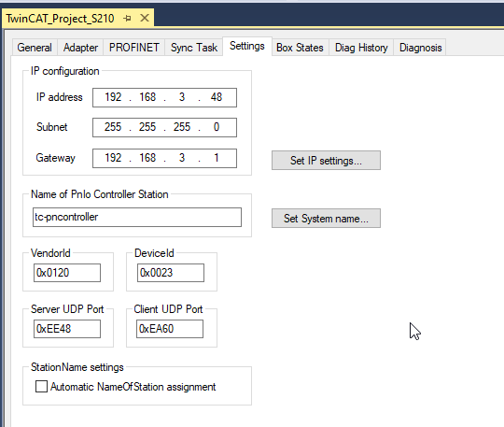504x427 pixels.
Task: Click the Subnet label
Action: click(x=51, y=127)
